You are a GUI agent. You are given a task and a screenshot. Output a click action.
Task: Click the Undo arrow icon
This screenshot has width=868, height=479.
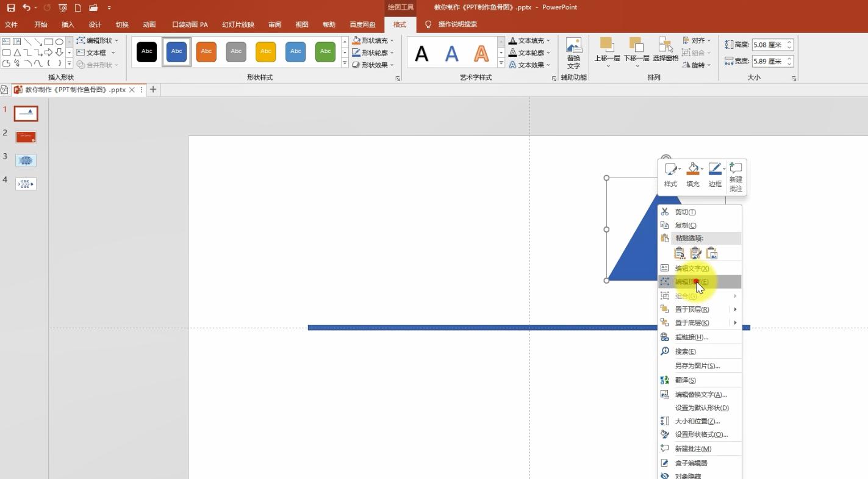[x=26, y=8]
